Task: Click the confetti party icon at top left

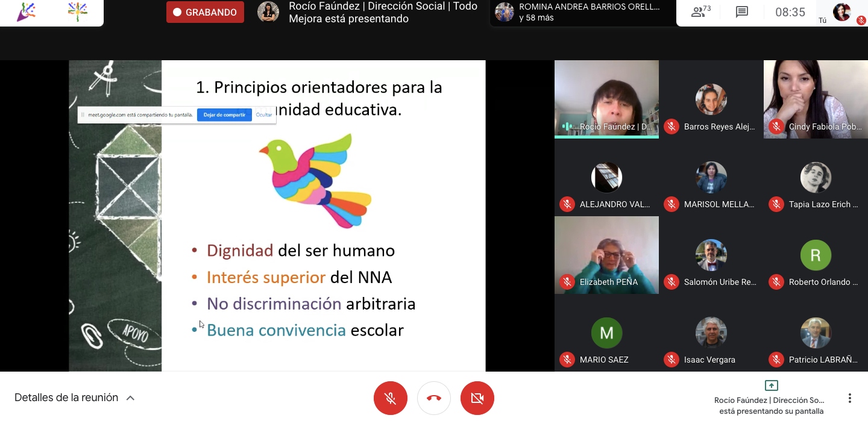Action: click(x=25, y=12)
